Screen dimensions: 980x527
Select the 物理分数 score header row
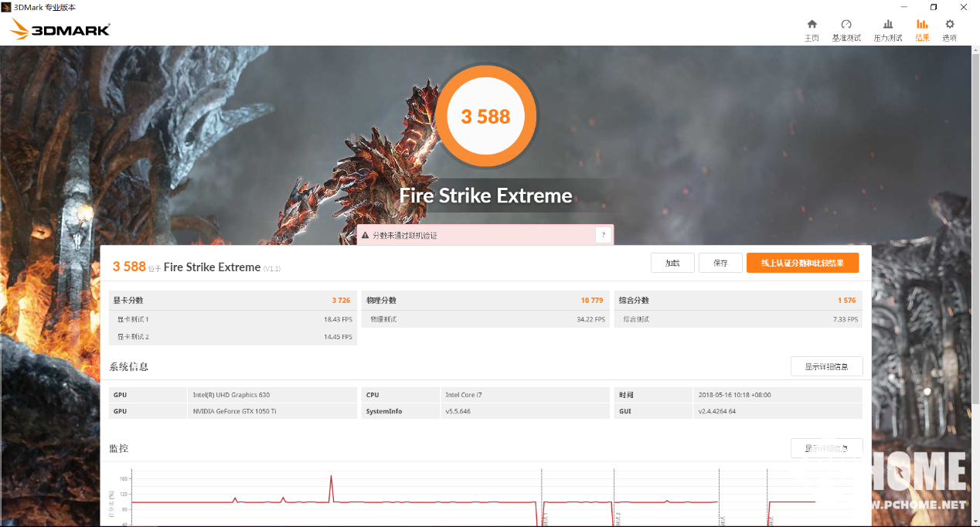[x=485, y=301]
